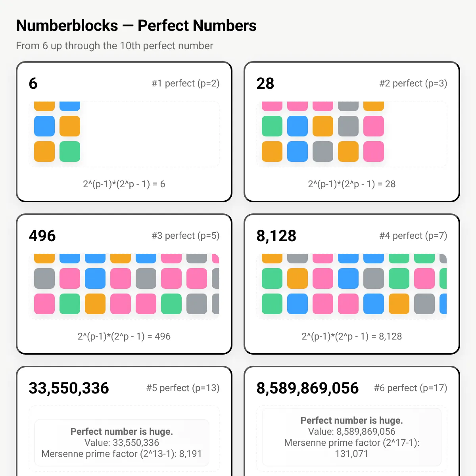Viewport: 476px width, 476px height.
Task: Open the info box showing Mersenne factor 8,191
Action: [x=122, y=443]
